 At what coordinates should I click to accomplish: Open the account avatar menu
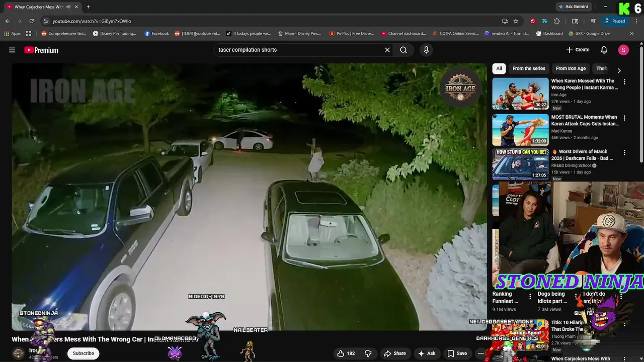pyautogui.click(x=623, y=50)
